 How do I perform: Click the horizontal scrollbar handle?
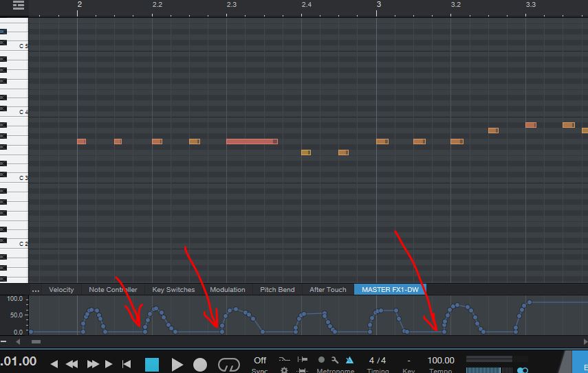tap(36, 341)
